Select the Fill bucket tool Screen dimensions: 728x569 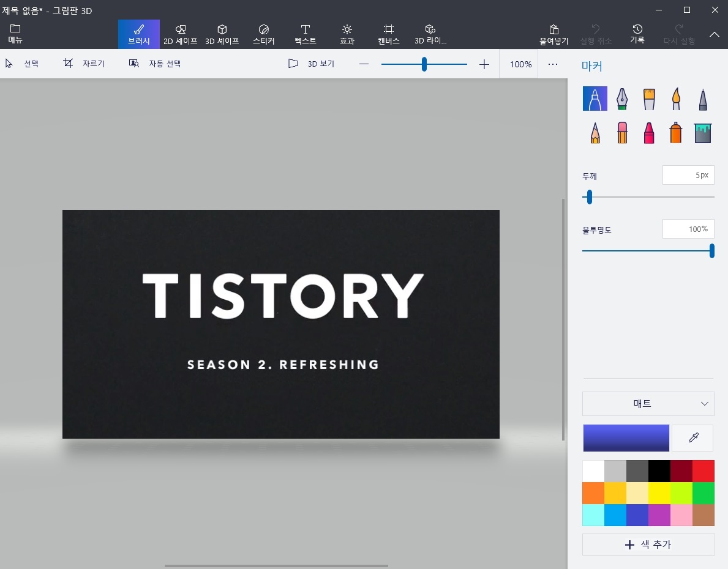pyautogui.click(x=703, y=133)
